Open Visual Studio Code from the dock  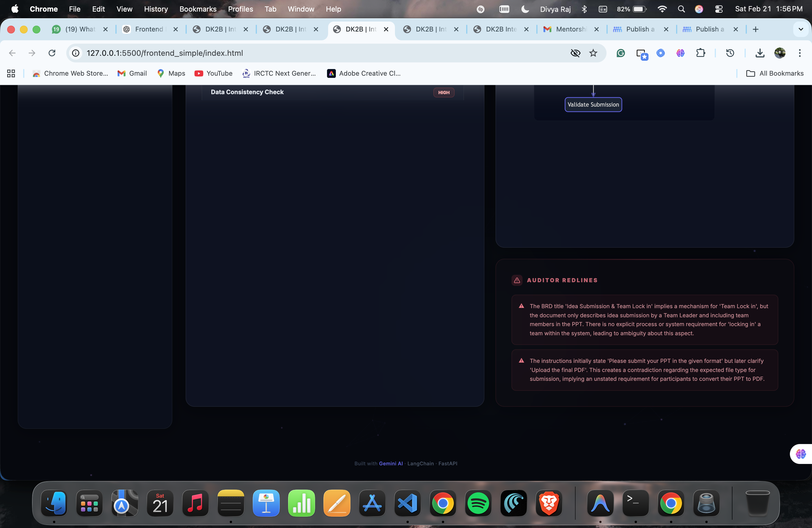(407, 503)
